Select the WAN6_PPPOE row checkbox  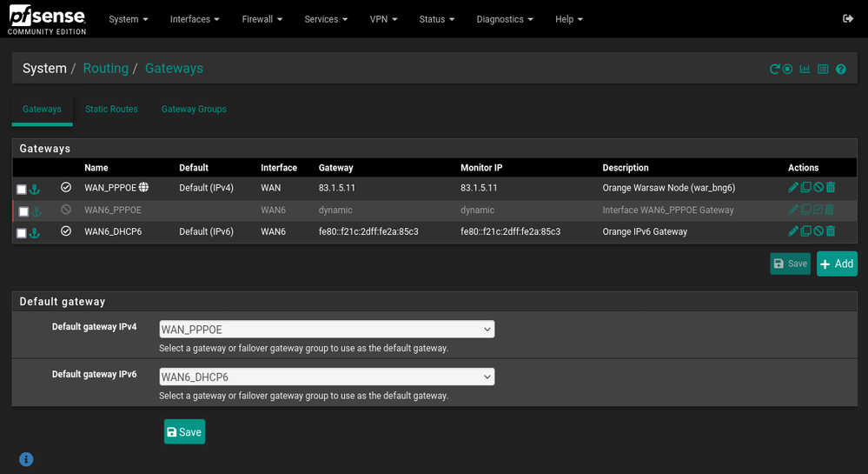[23, 211]
